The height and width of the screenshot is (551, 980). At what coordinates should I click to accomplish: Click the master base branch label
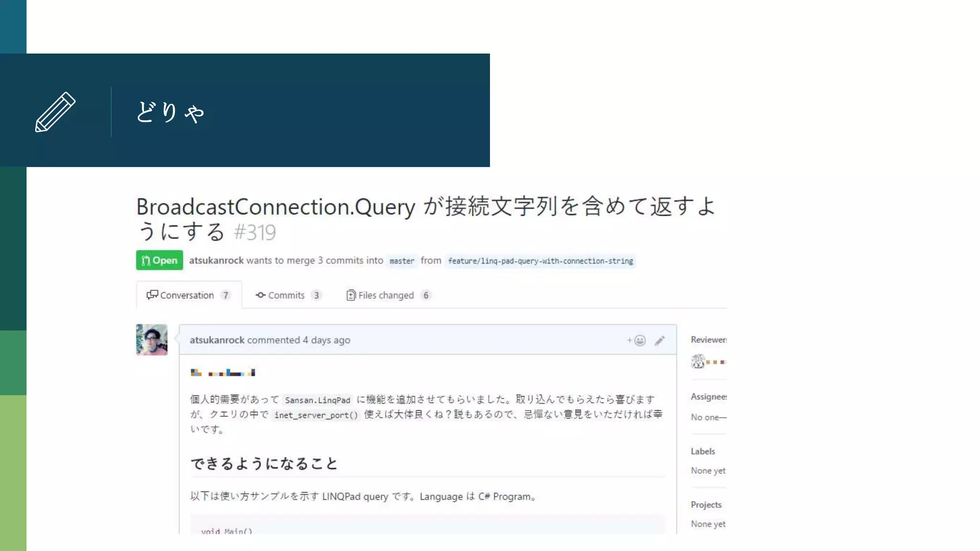[x=401, y=261]
